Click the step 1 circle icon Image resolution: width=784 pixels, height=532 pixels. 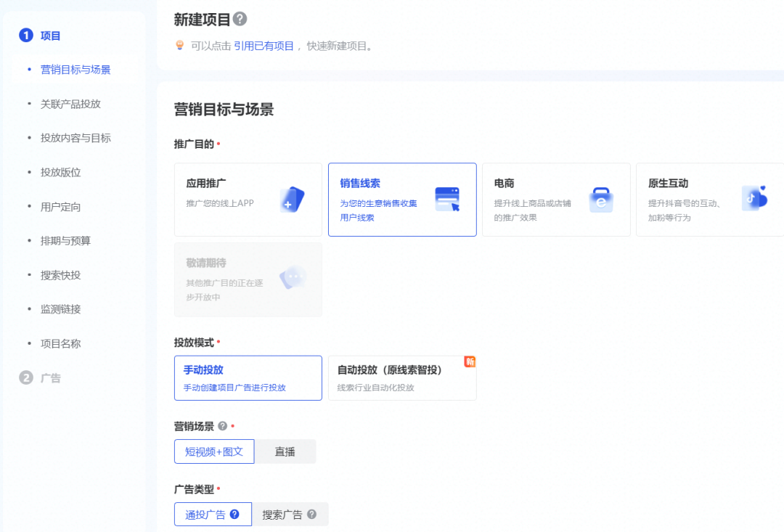26,36
